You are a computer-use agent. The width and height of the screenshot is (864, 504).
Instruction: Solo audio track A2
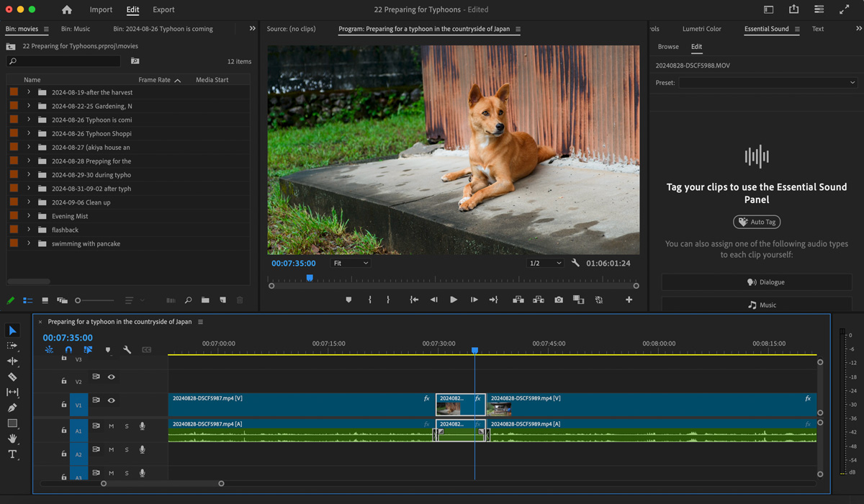(127, 450)
